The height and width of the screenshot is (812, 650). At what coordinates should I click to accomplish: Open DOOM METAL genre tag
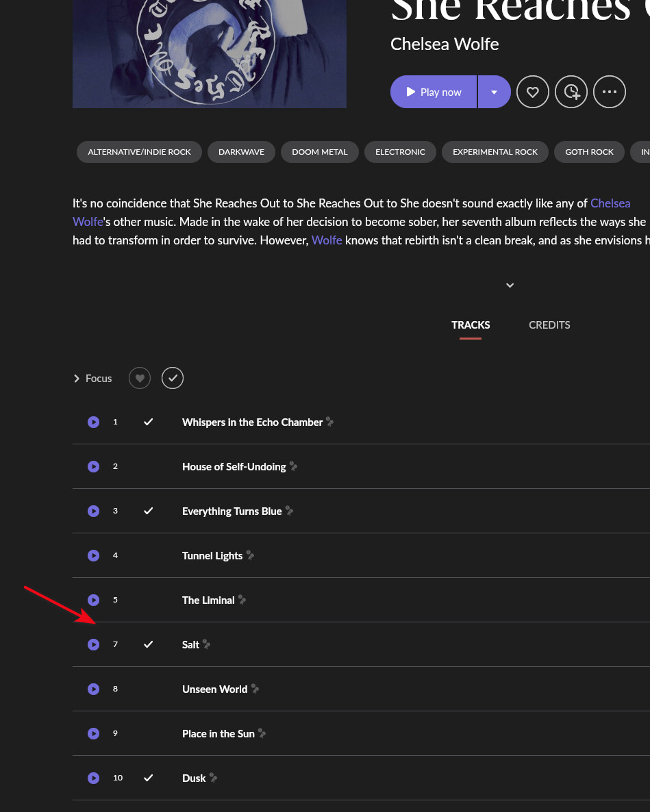320,152
